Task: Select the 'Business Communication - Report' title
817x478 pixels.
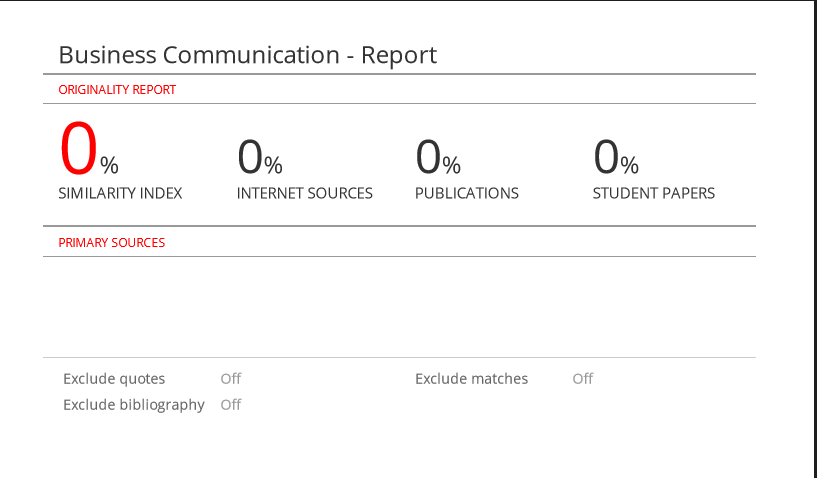Action: (247, 55)
